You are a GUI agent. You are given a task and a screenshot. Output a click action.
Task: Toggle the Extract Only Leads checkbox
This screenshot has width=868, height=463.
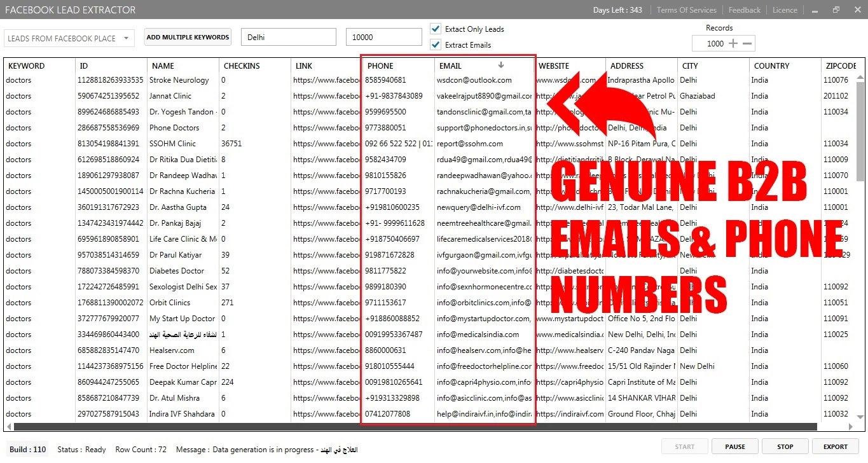(436, 29)
